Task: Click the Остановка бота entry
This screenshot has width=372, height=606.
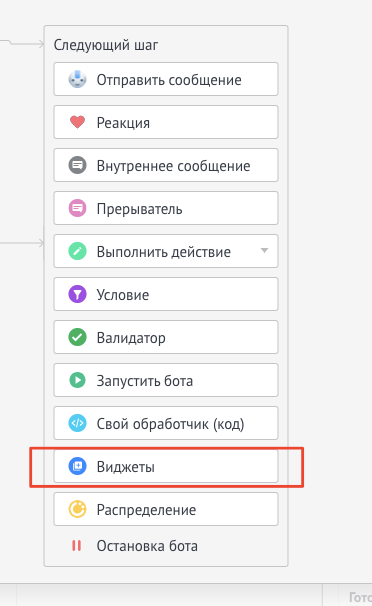Action: [x=147, y=546]
